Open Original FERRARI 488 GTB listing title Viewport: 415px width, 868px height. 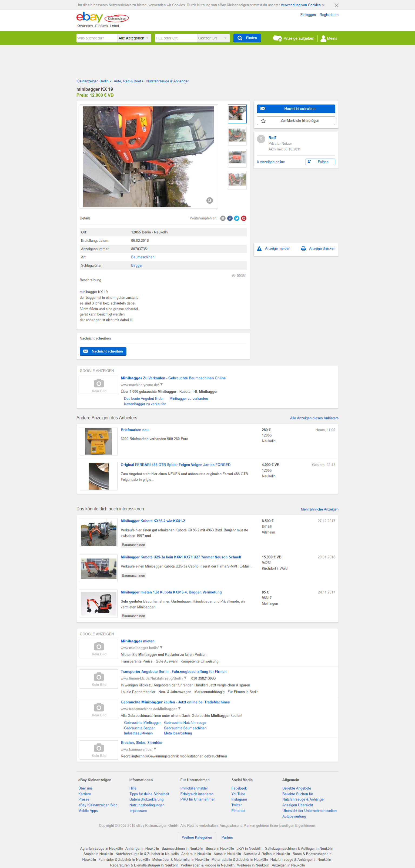coord(175,465)
